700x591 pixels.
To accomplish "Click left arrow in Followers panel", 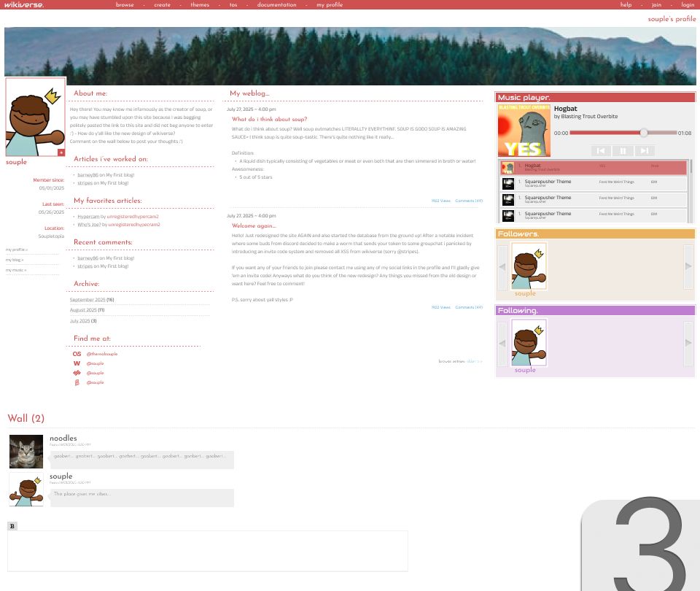I will point(502,267).
